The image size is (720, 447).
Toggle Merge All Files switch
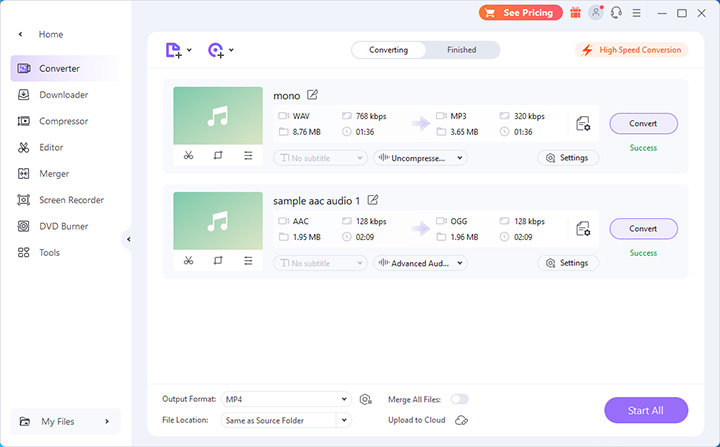[460, 399]
